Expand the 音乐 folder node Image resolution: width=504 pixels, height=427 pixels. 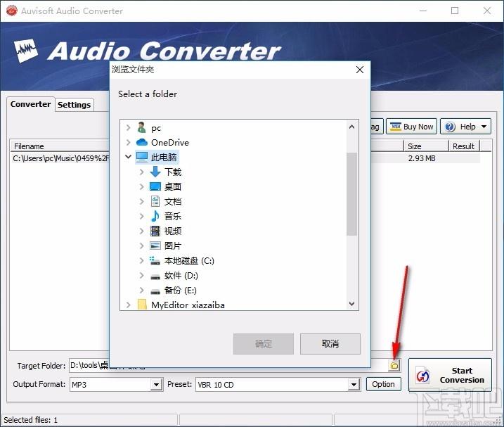tap(142, 216)
